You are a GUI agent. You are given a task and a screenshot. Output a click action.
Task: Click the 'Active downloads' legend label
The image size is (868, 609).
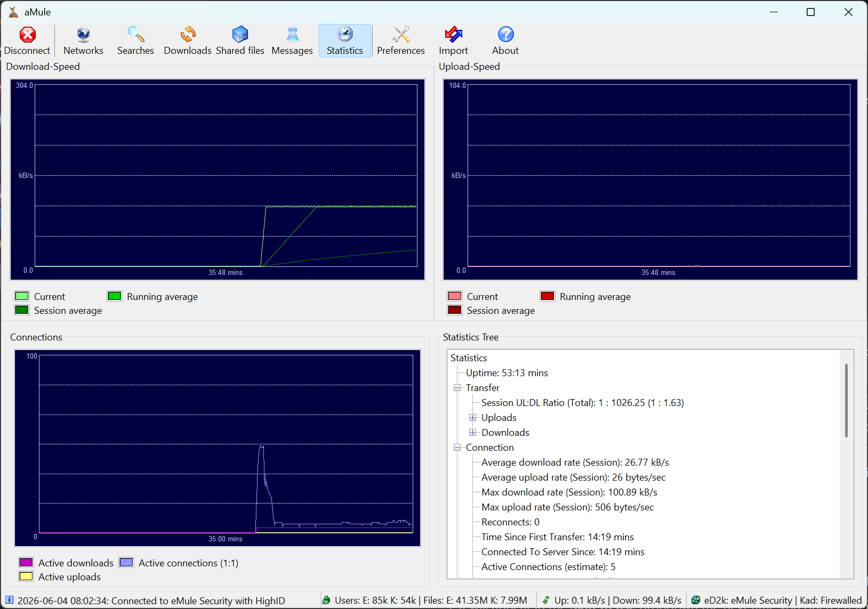tap(76, 563)
